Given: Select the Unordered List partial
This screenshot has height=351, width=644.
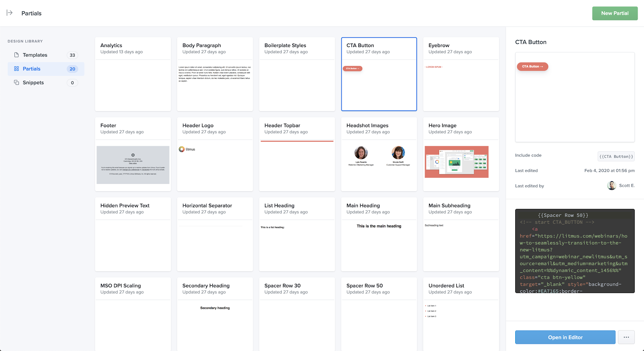Looking at the screenshot, I should tap(461, 314).
